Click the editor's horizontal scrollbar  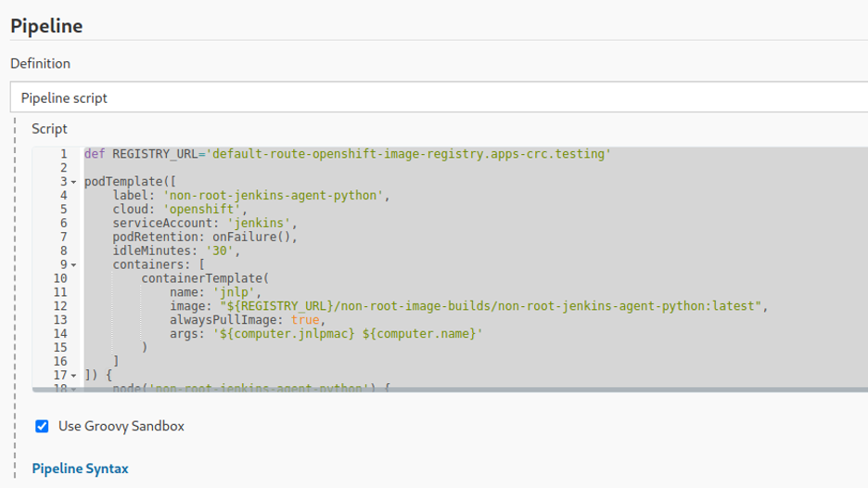(464, 390)
